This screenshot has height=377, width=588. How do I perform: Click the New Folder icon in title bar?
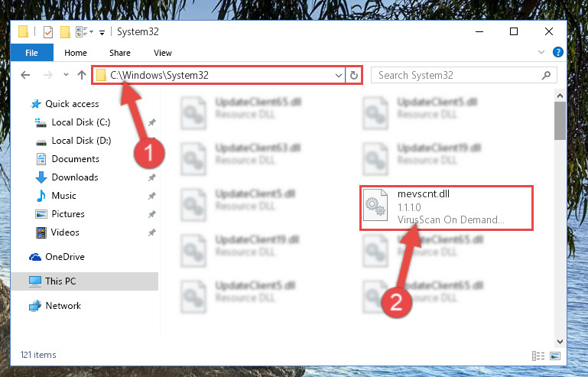coord(65,32)
